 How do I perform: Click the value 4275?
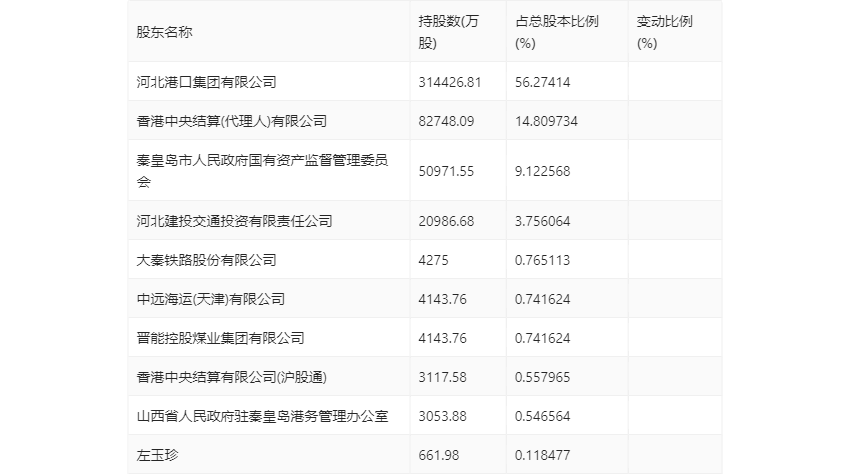tap(433, 260)
